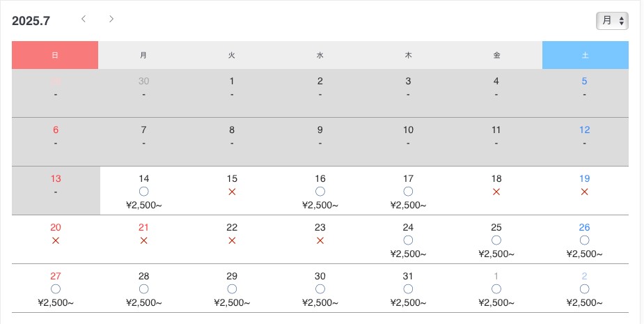Click the X mark on Saturday 19

(x=584, y=192)
